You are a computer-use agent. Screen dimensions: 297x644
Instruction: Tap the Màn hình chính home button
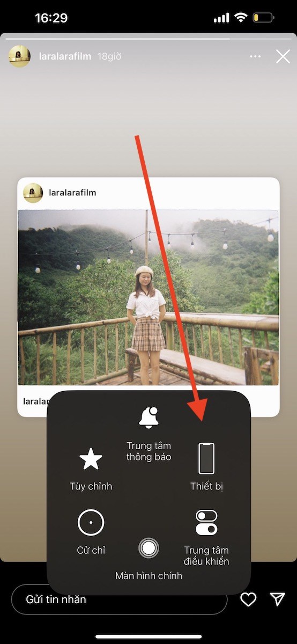pyautogui.click(x=148, y=548)
